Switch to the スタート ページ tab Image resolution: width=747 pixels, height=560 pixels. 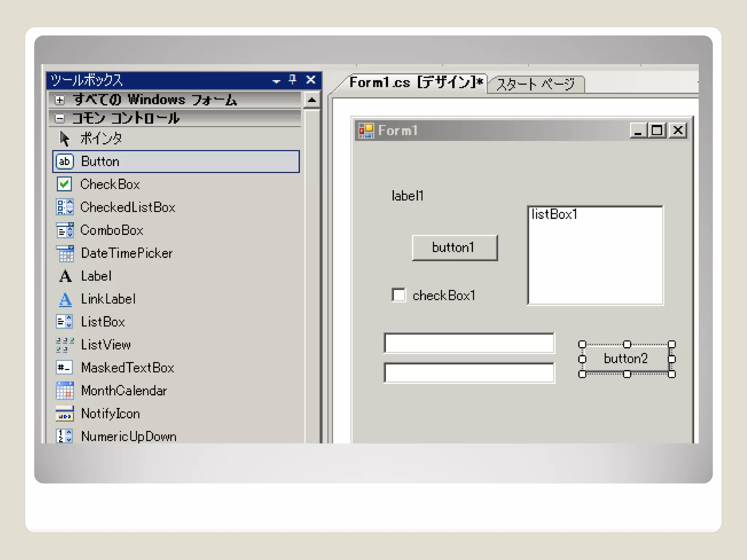(535, 84)
